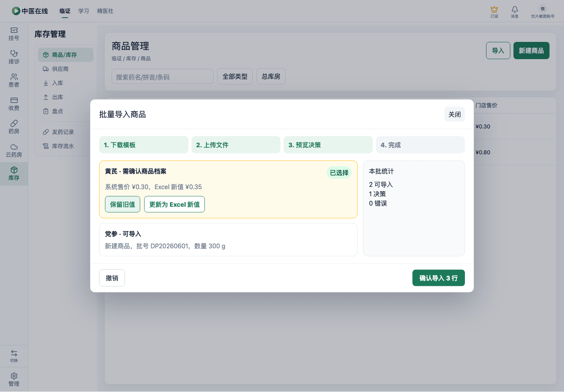This screenshot has height=392, width=564.
Task: Open 发药记录 dispensing records item
Action: pyautogui.click(x=66, y=132)
